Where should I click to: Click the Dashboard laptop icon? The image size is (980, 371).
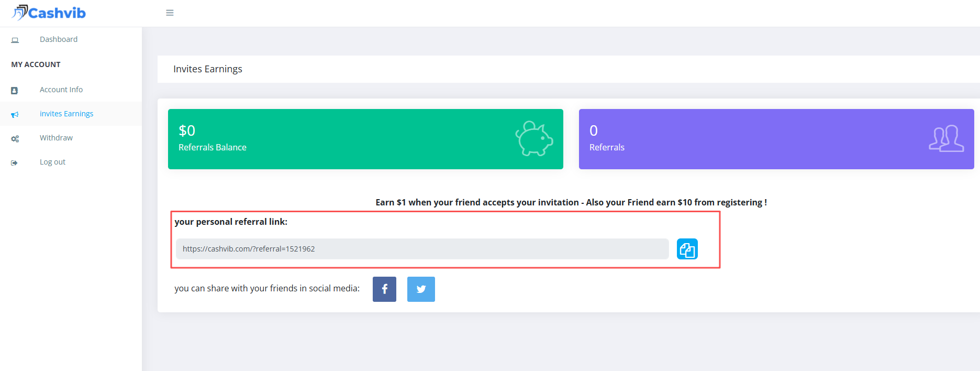[x=15, y=40]
